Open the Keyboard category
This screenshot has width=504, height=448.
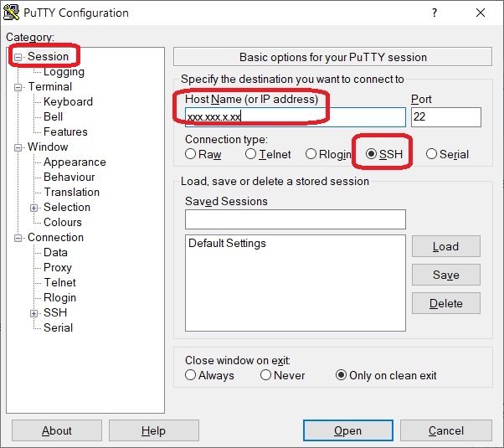(x=68, y=101)
